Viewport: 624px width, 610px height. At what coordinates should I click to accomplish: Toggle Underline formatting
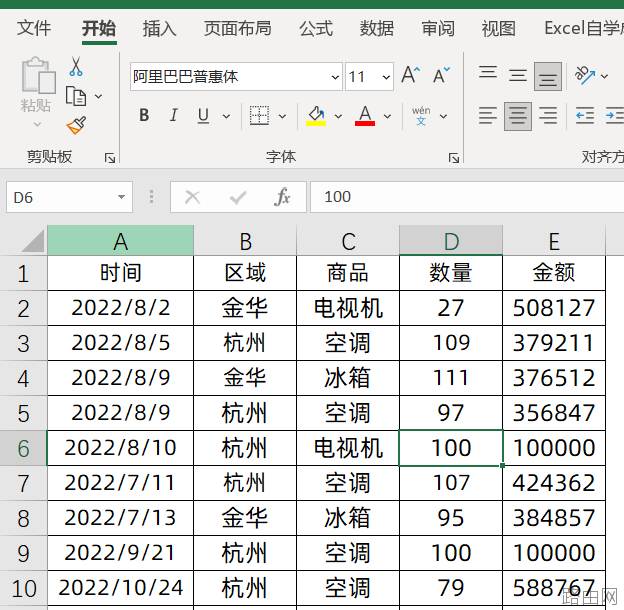tap(203, 116)
